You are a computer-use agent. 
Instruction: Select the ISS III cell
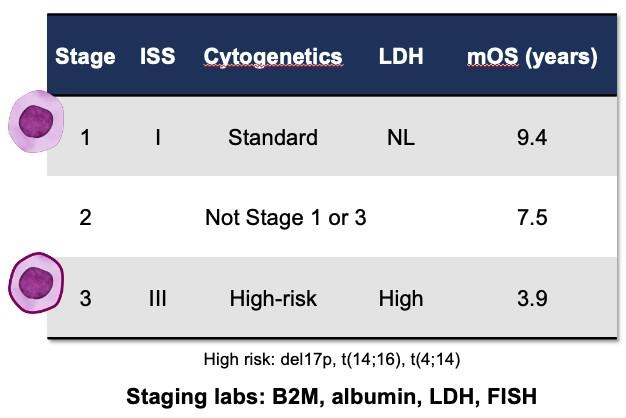pyautogui.click(x=157, y=298)
